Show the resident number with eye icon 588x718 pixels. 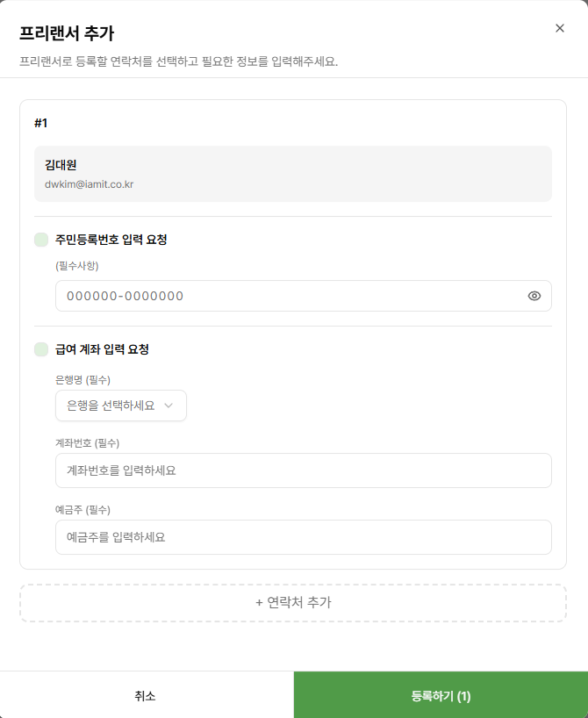[534, 297]
